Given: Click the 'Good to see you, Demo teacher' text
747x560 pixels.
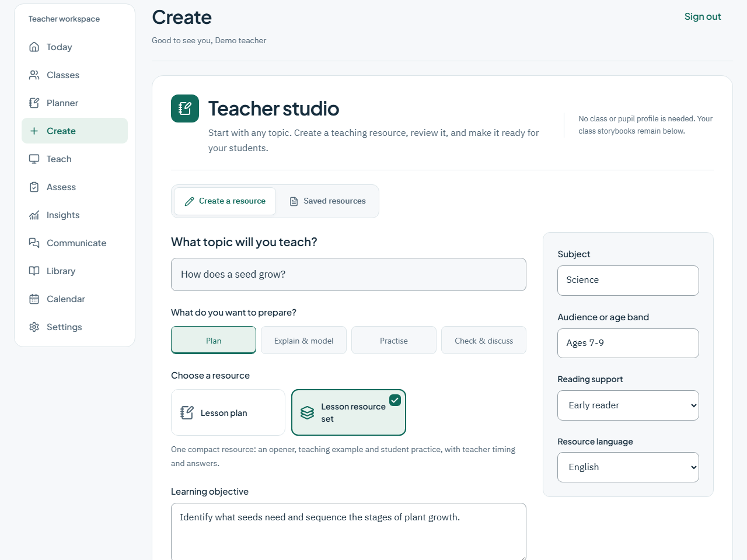Looking at the screenshot, I should click(209, 40).
